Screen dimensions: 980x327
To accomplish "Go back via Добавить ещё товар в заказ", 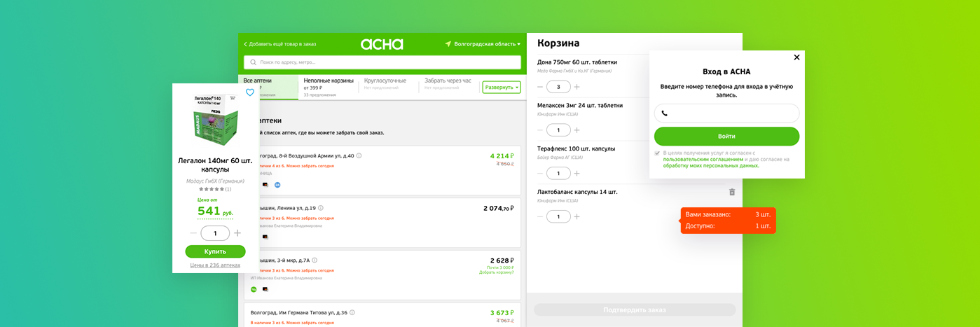I will pyautogui.click(x=280, y=44).
